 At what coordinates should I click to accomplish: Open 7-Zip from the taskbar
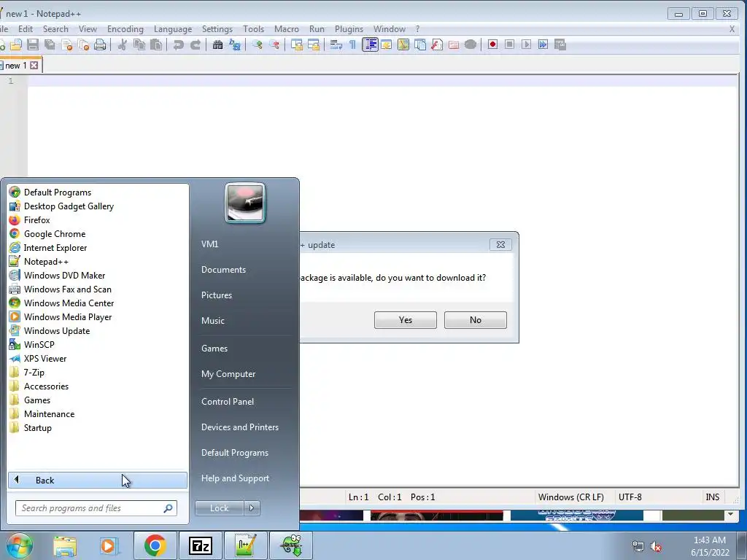point(200,545)
